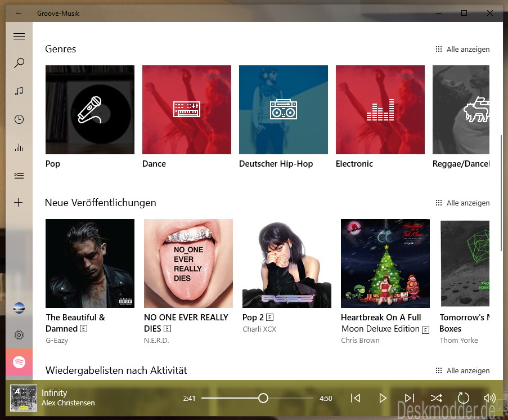The width and height of the screenshot is (508, 420).
Task: Click the elapsed time 2:41
Action: (x=189, y=398)
